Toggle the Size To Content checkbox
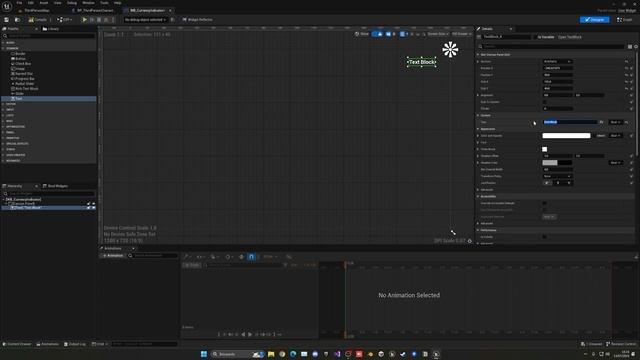640x360 pixels. click(544, 102)
